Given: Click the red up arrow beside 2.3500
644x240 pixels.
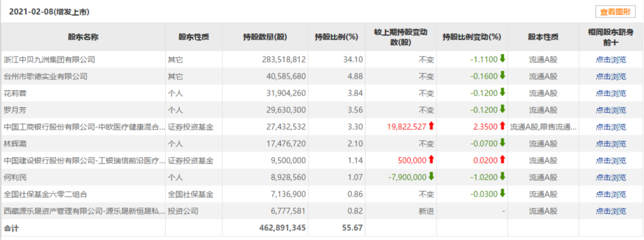Looking at the screenshot, I should point(502,126).
